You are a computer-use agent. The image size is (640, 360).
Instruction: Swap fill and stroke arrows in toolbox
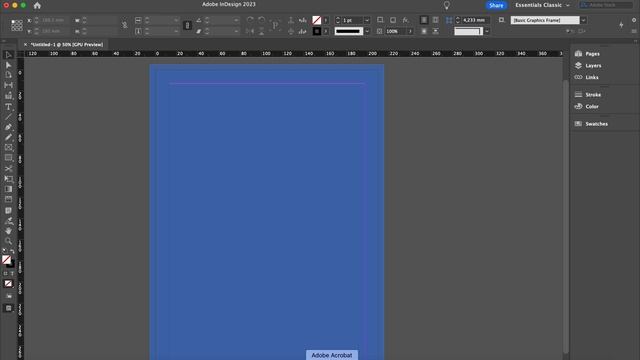tap(12, 251)
